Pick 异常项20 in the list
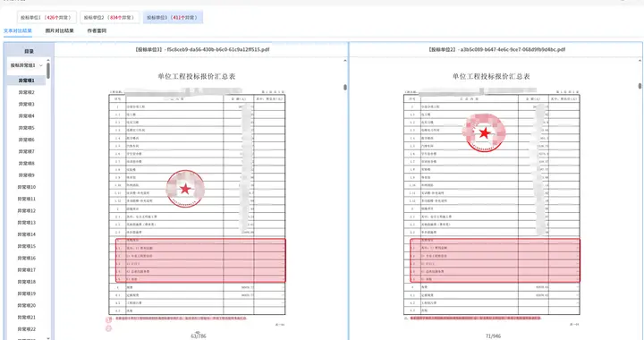Image resolution: width=644 pixels, height=340 pixels. pos(26,305)
